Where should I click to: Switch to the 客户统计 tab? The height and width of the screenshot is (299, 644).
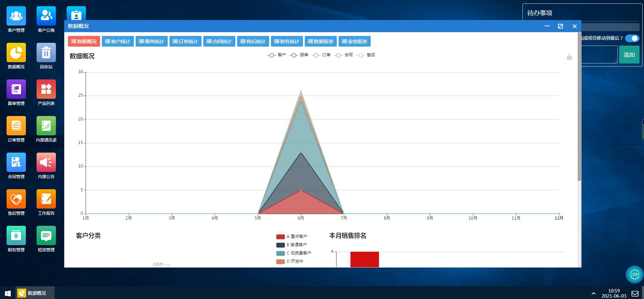[x=118, y=41]
